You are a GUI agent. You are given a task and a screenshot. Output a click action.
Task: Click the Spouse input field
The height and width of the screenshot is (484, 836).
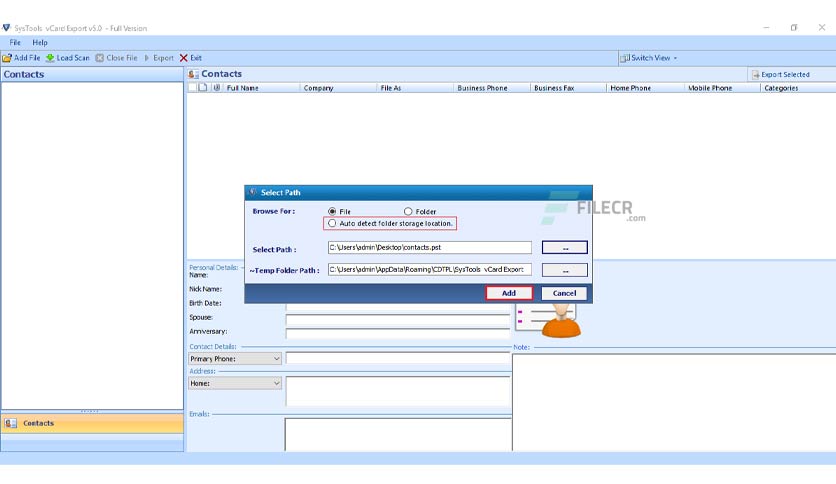click(398, 319)
